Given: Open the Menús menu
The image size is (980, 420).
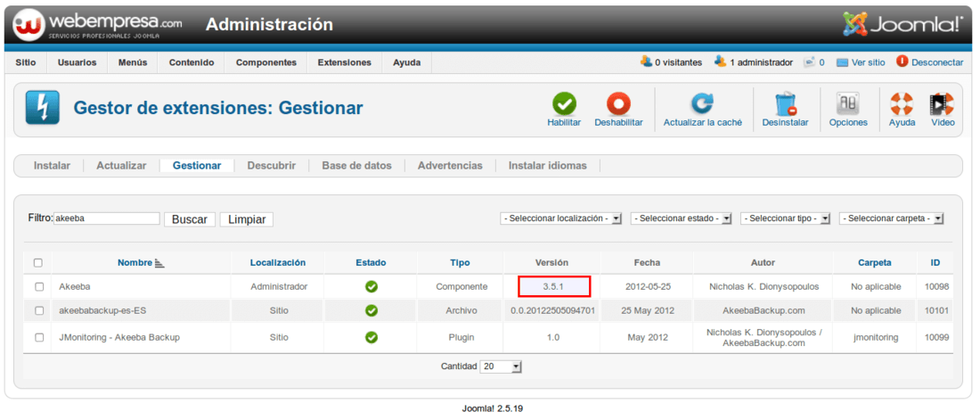Looking at the screenshot, I should 133,62.
